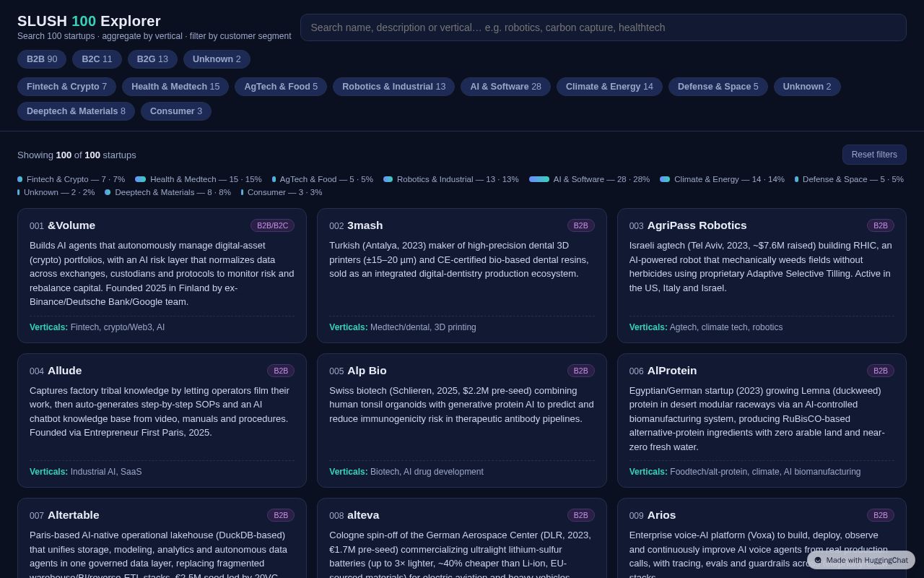Select the Robotics & Industrial vertical chip
Image resolution: width=924 pixels, height=578 pixels.
click(393, 87)
